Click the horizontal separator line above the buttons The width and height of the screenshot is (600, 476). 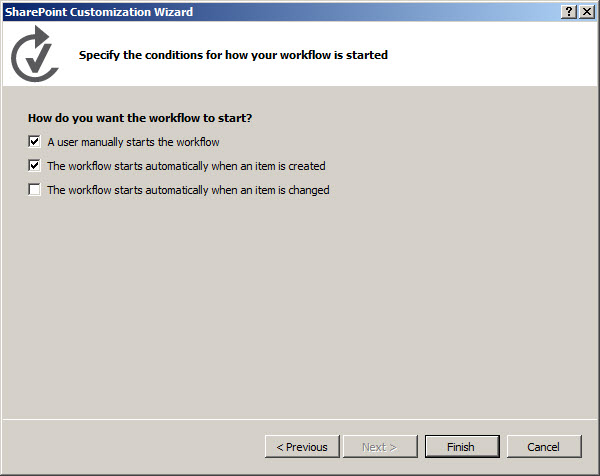(300, 419)
